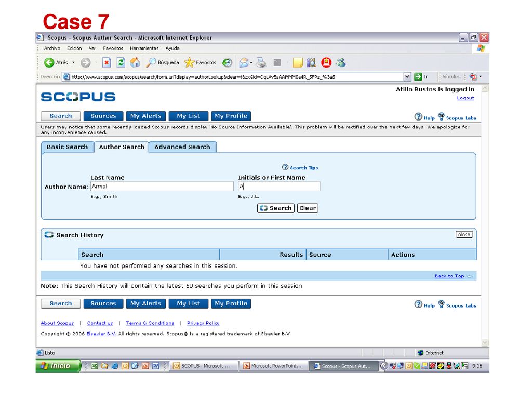Image resolution: width=532 pixels, height=399 pixels.
Task: Open the top Sources tab
Action: [103, 116]
